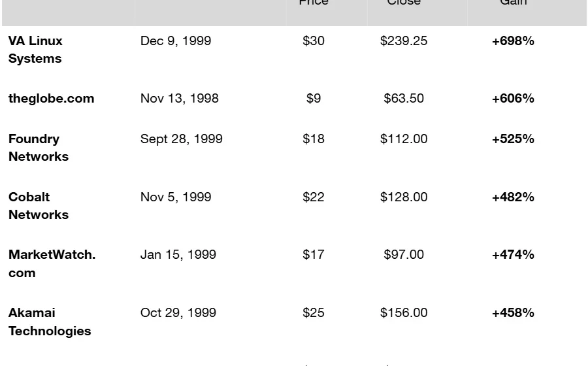The image size is (588, 366).
Task: Click the $239.25 closing price
Action: tap(404, 41)
